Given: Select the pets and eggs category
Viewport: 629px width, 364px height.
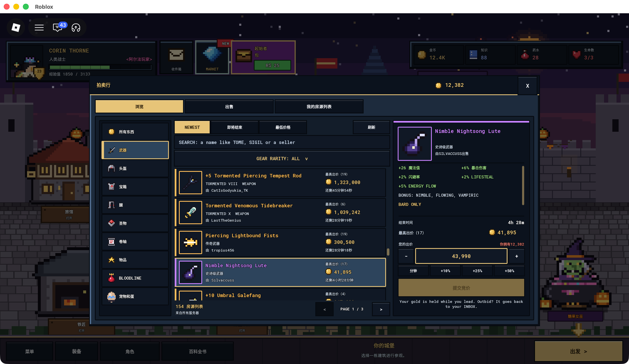Looking at the screenshot, I should (135, 296).
